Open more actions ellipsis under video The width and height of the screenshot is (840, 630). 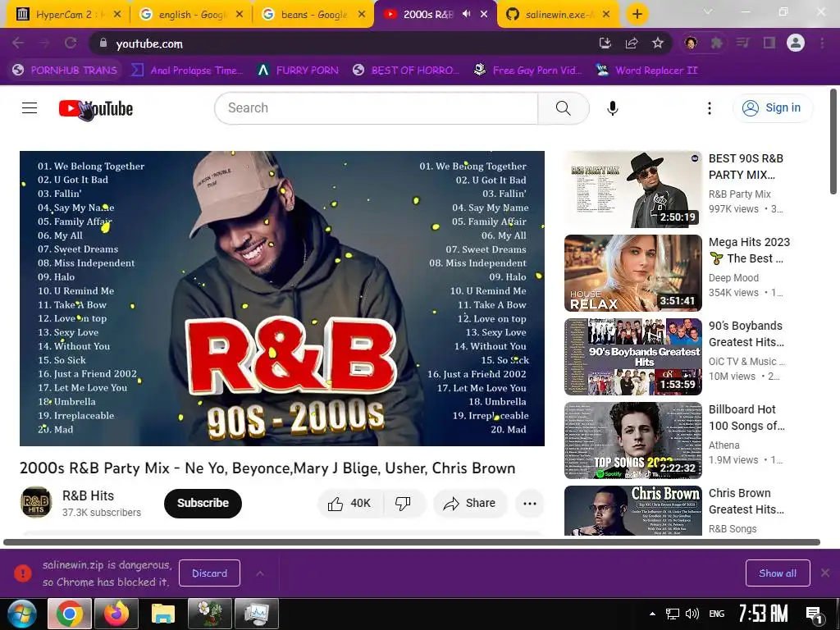(x=530, y=503)
